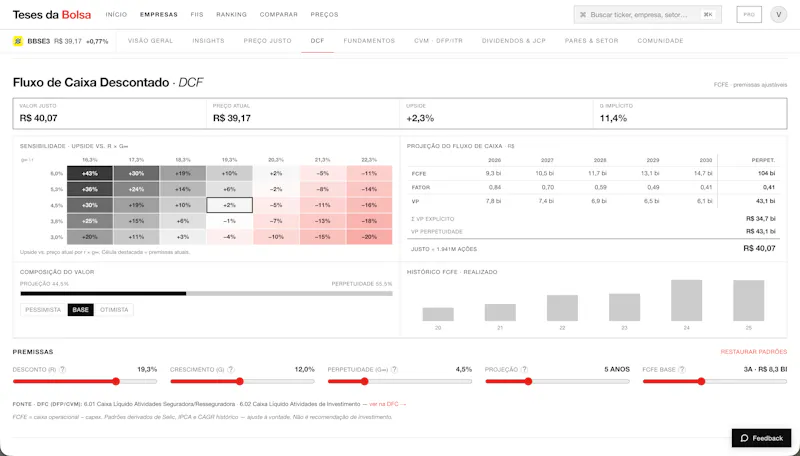Open the Feedback button
Screen dimensions: 800x456
(761, 438)
